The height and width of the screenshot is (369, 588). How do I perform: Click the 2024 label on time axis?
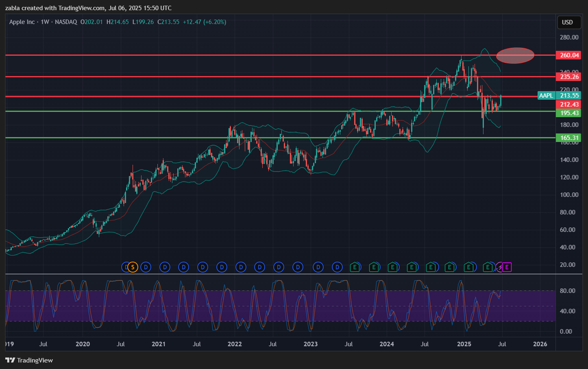[x=387, y=344]
